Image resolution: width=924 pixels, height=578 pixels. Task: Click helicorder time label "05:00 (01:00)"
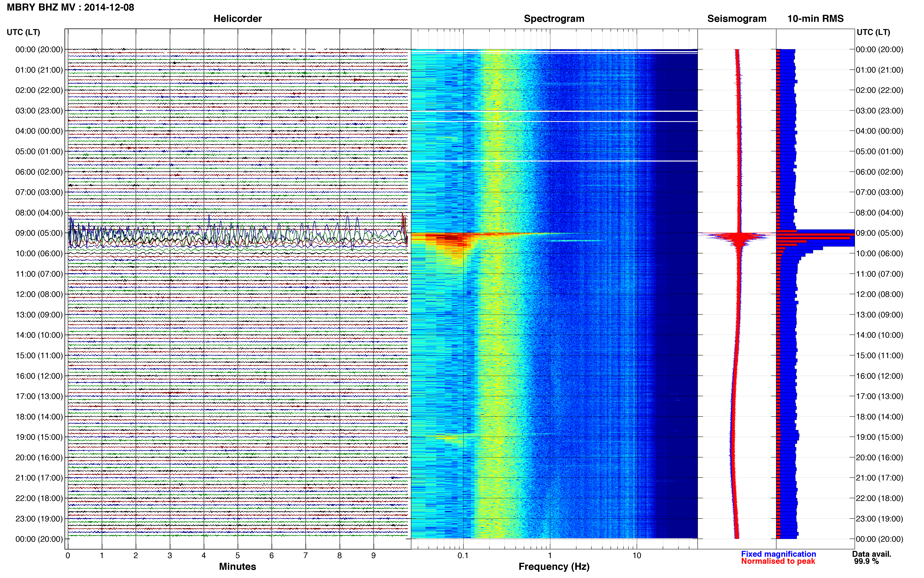point(39,151)
